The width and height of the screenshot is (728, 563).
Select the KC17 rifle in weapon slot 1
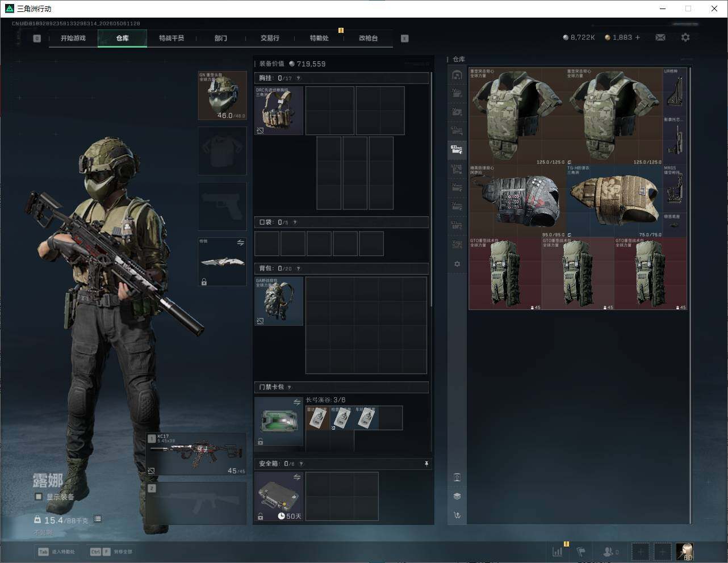pos(196,455)
